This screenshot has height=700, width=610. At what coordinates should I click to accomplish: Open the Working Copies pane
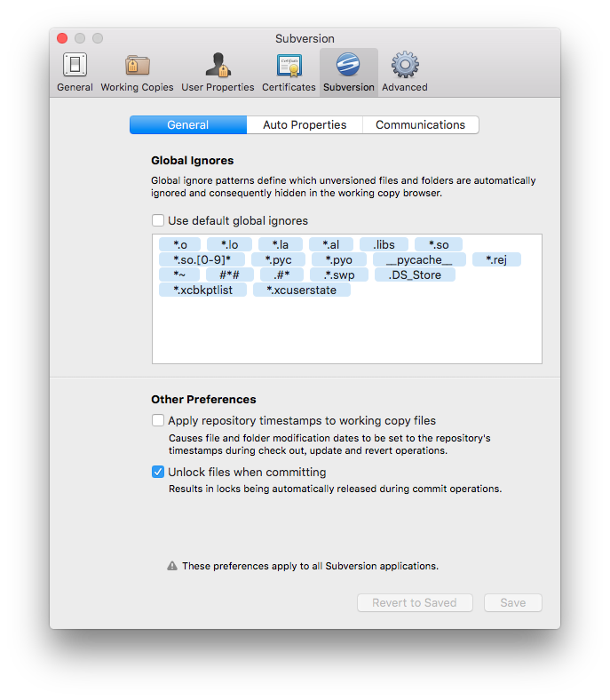[137, 71]
